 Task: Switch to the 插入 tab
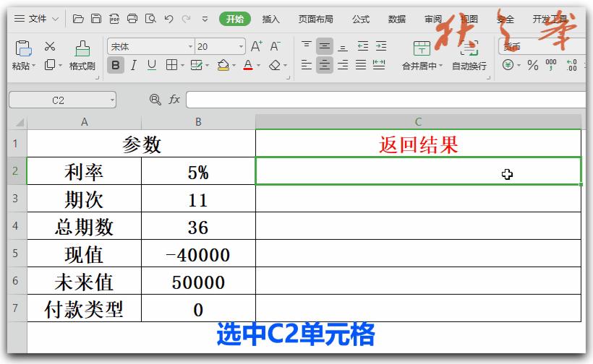coord(270,19)
